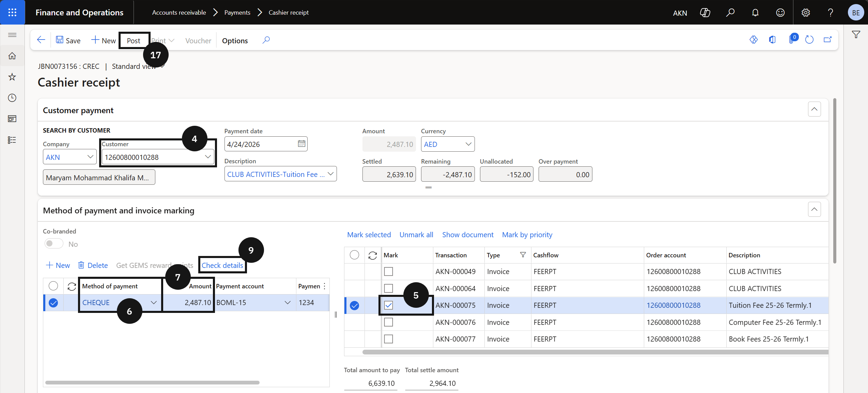
Task: Open in Office apps icon
Action: pos(772,40)
